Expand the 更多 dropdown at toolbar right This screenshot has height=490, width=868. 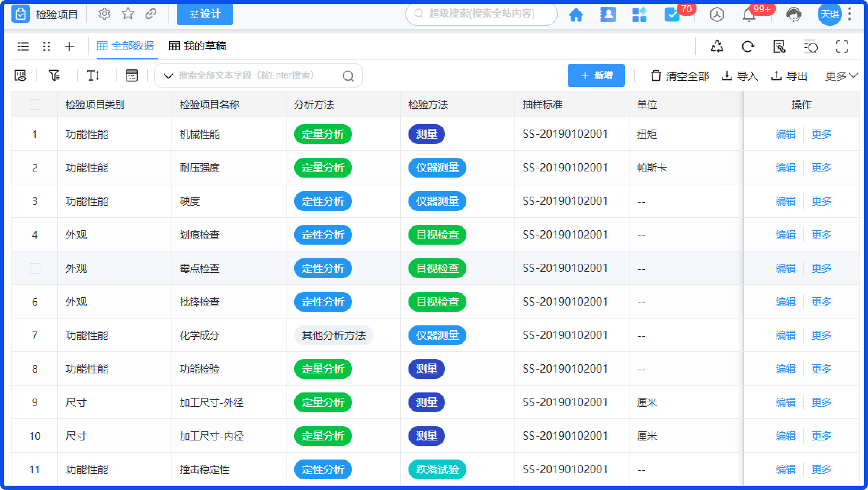[x=840, y=75]
